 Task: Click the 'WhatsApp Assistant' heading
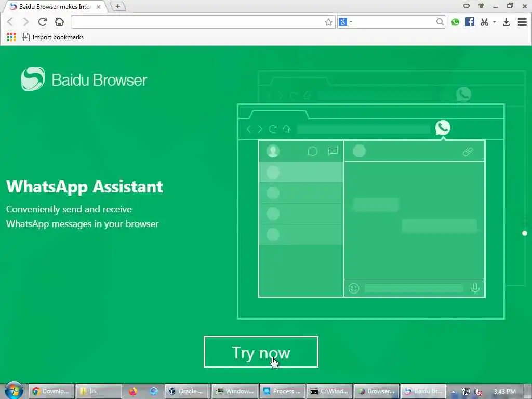pos(85,187)
